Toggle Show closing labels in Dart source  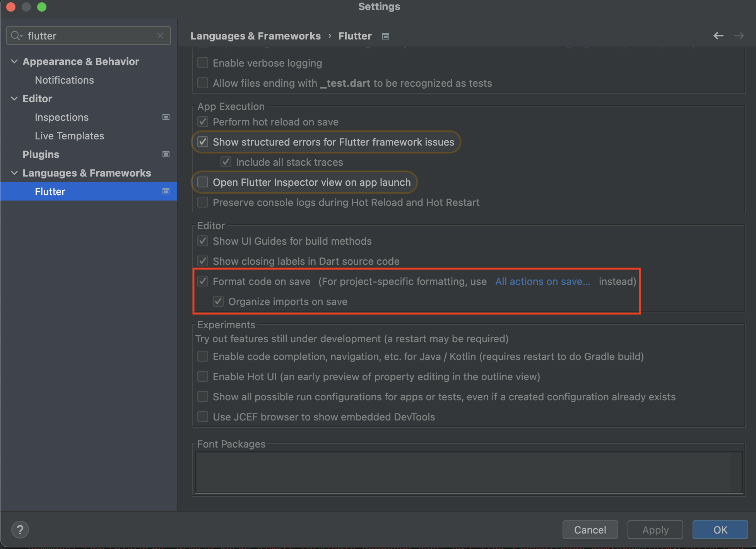(203, 261)
